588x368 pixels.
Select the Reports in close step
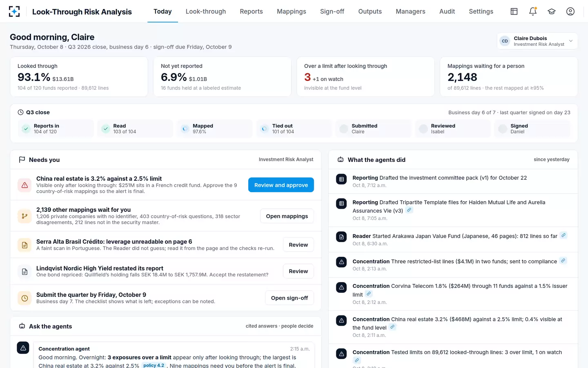[x=56, y=129]
